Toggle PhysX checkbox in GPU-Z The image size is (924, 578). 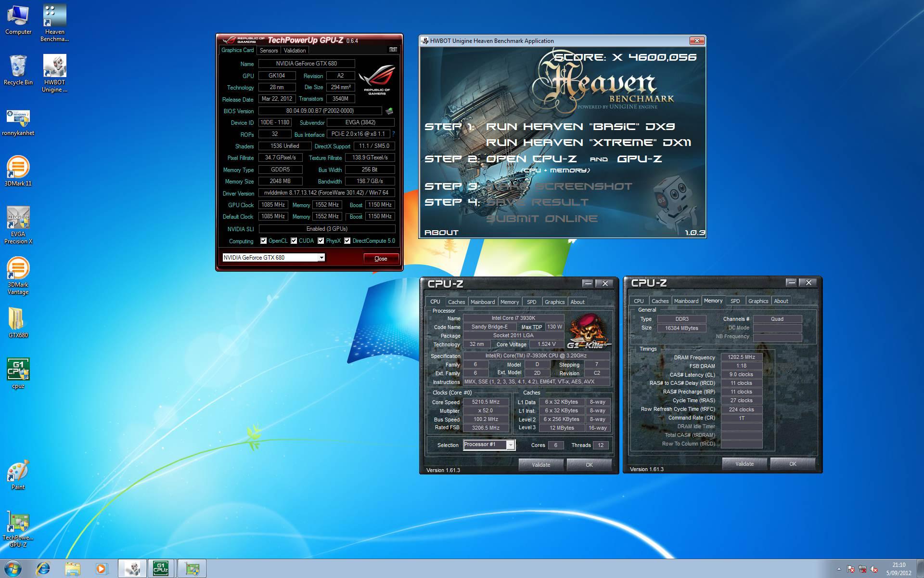tap(321, 241)
